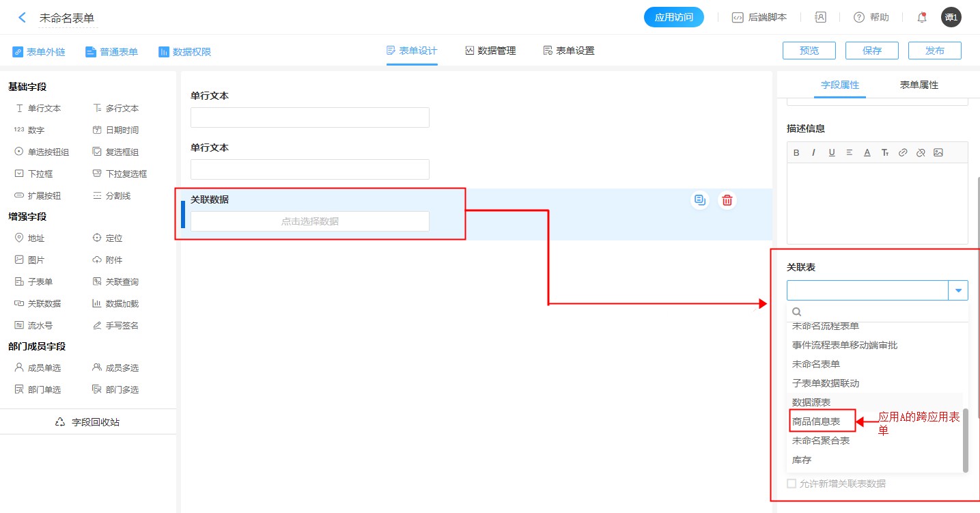Choose 库存 in the 关联表 list
This screenshot has height=513, width=980.
click(x=802, y=460)
